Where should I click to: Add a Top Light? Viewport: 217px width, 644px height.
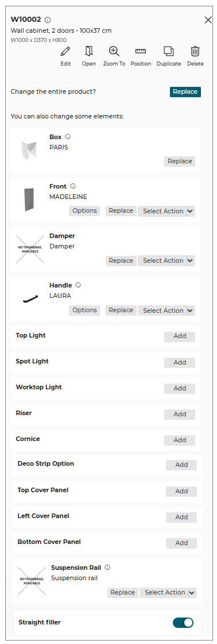click(180, 336)
